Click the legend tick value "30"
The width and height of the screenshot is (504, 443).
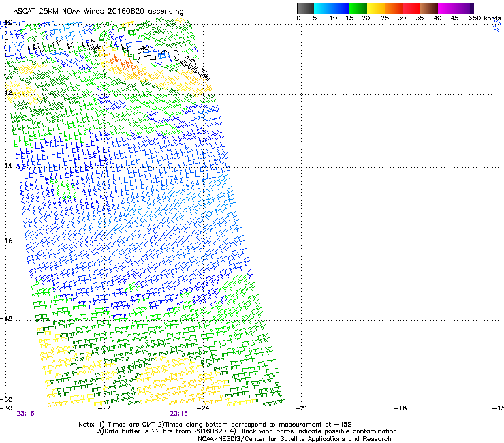pos(402,18)
